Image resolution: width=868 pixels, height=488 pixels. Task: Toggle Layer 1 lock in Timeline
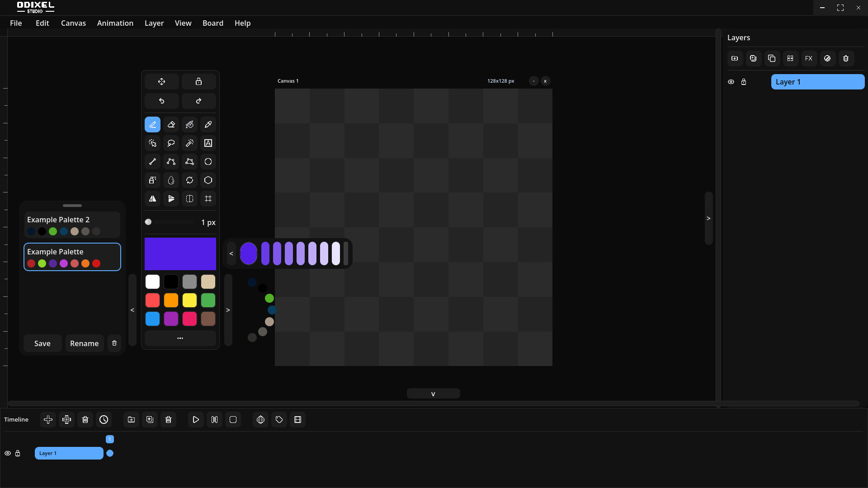click(x=18, y=453)
